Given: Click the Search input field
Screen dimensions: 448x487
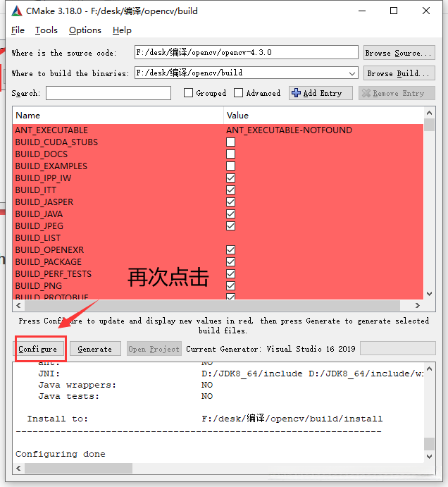Looking at the screenshot, I should tap(108, 93).
